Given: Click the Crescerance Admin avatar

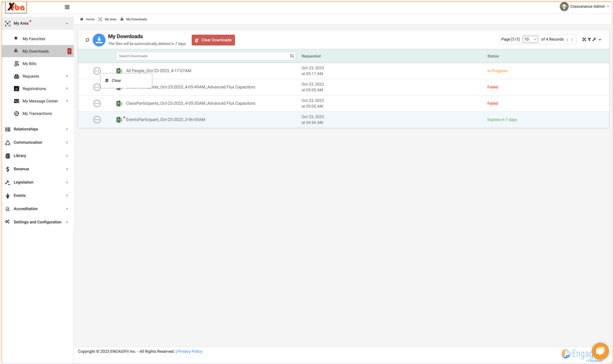Looking at the screenshot, I should click(x=564, y=7).
